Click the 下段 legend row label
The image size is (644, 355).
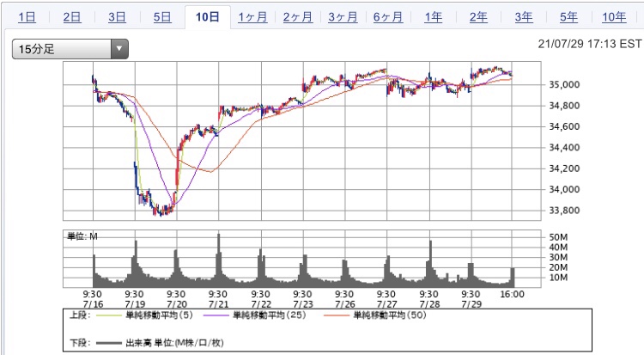tap(80, 343)
